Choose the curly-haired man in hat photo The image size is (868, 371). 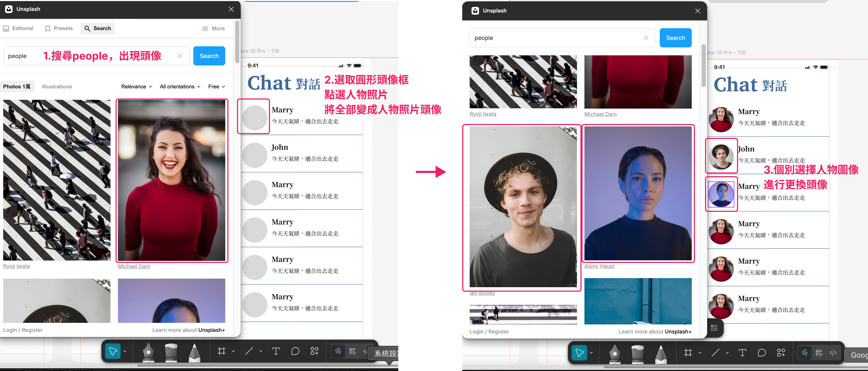click(x=523, y=207)
